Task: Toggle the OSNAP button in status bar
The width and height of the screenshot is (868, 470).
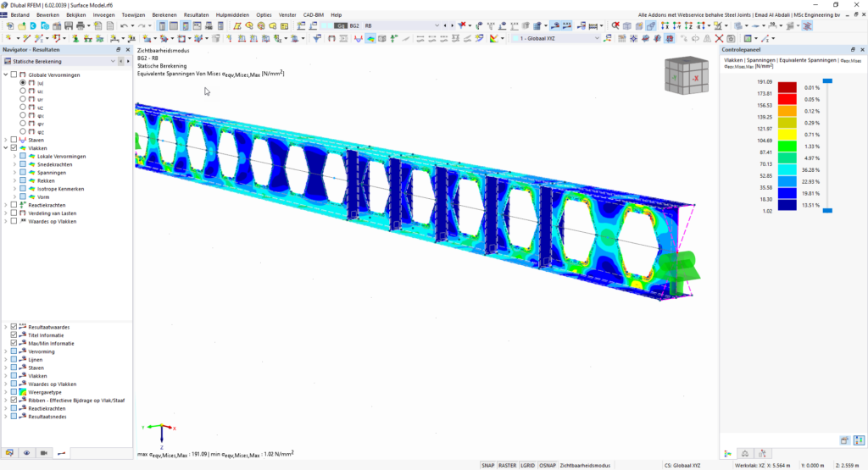Action: pyautogui.click(x=548, y=465)
